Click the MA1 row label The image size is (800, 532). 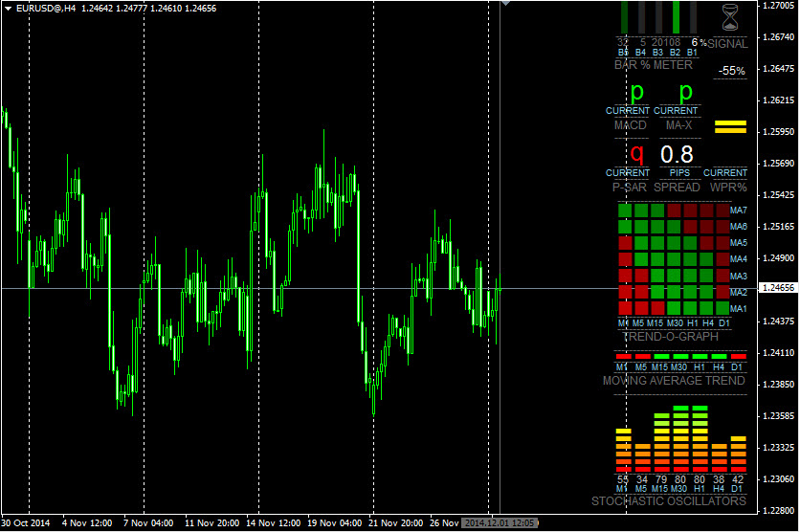click(738, 309)
